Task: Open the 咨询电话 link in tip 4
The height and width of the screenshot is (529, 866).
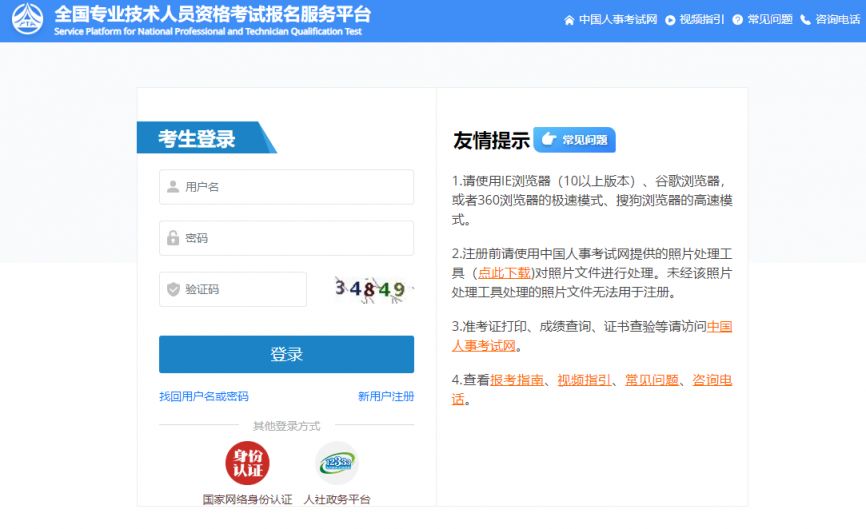Action: click(x=712, y=380)
